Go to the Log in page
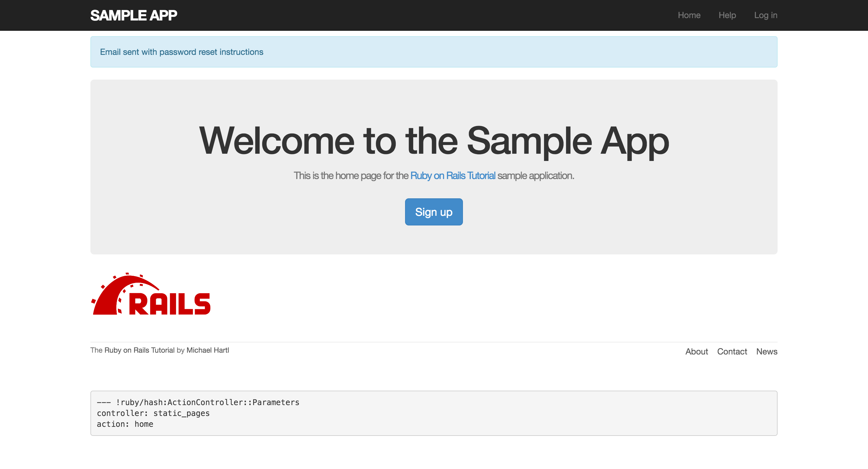The image size is (868, 469). click(765, 15)
